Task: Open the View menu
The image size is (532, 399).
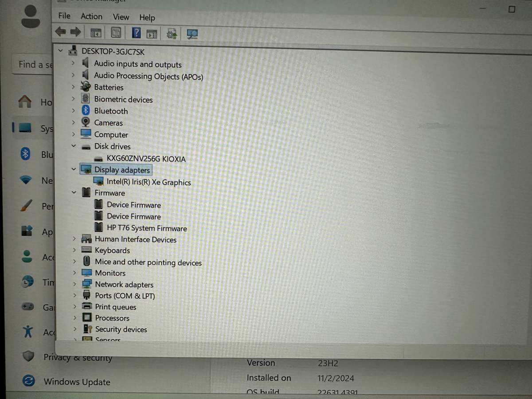Action: click(x=121, y=17)
